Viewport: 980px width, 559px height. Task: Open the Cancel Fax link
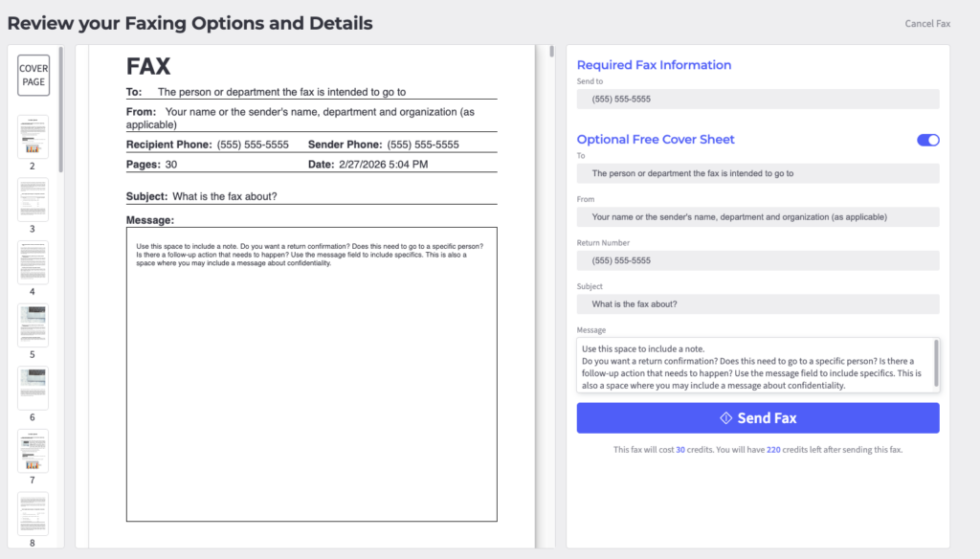(x=927, y=23)
